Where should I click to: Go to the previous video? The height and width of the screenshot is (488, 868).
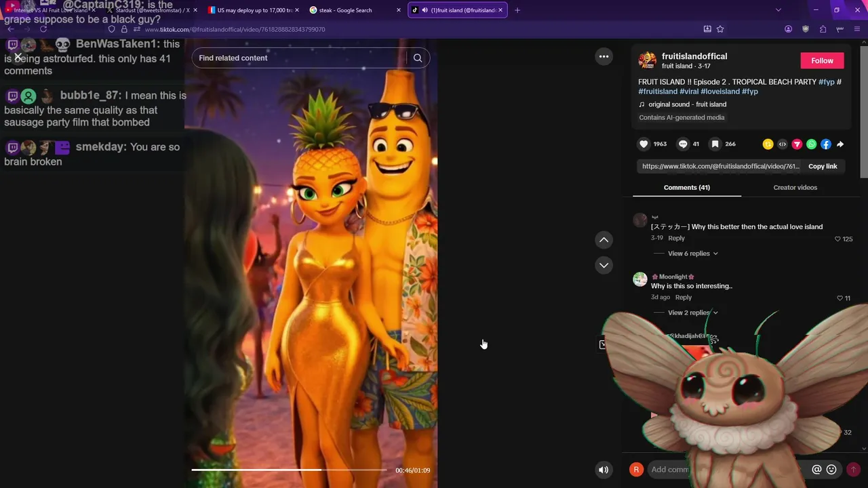click(x=604, y=240)
